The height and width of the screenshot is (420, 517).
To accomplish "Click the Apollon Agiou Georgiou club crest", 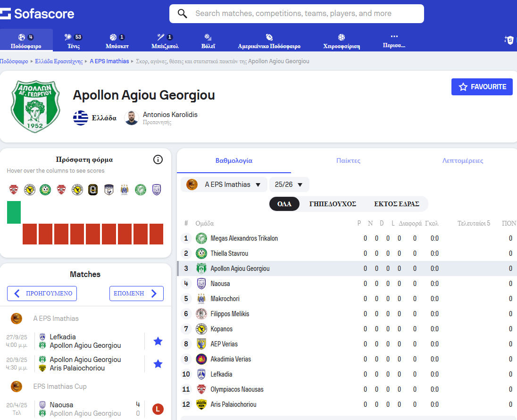I will point(35,106).
